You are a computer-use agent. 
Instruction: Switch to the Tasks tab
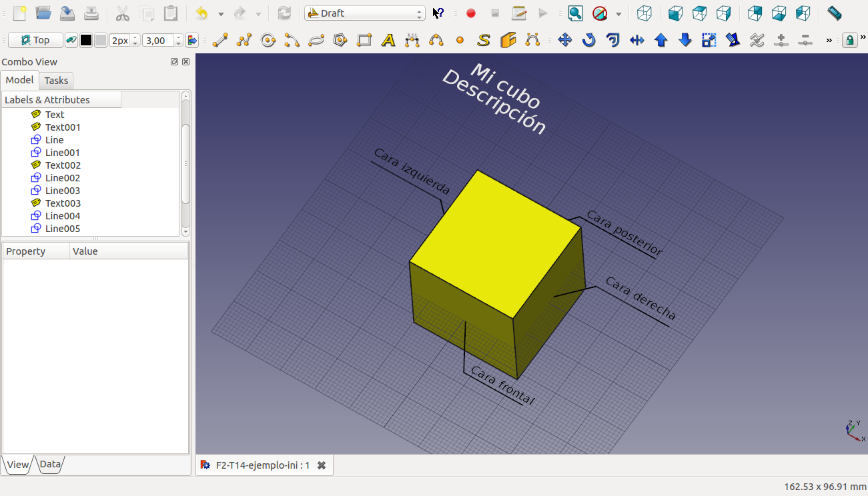point(56,81)
